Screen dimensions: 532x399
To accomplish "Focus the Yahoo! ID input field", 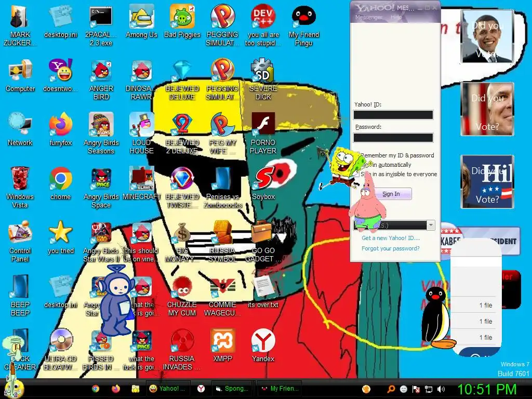I will click(393, 115).
